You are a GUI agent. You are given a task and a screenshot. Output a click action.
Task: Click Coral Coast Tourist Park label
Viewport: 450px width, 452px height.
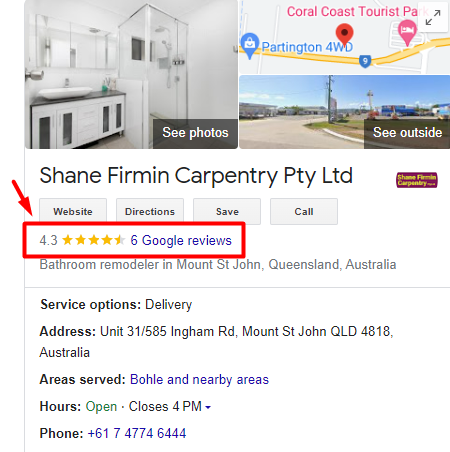(x=358, y=12)
